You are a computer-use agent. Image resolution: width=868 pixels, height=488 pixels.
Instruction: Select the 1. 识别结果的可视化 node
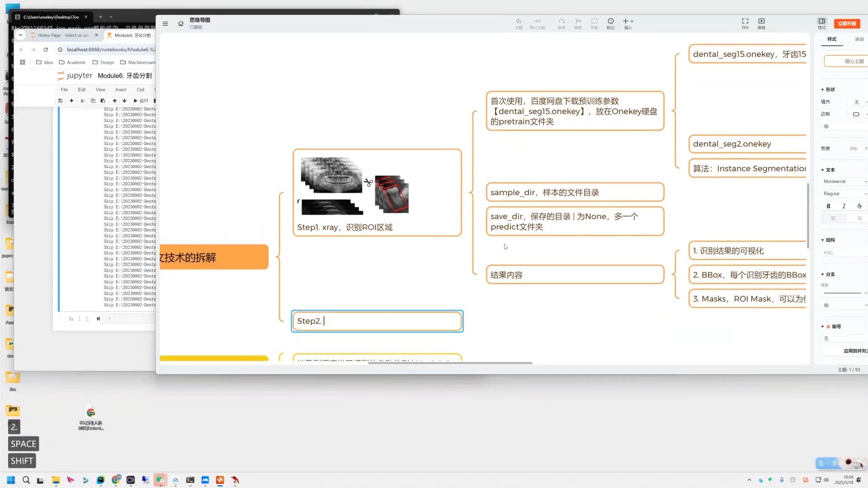[748, 251]
